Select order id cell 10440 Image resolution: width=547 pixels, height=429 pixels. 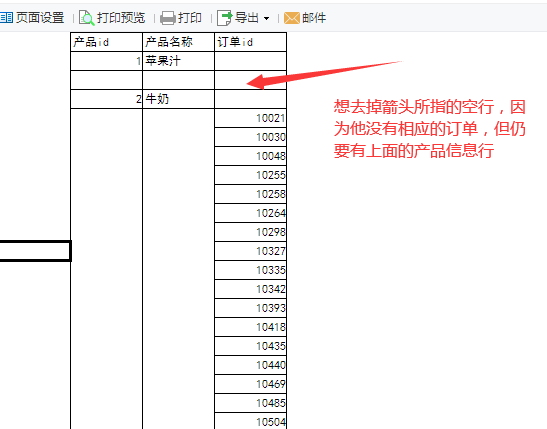pos(250,365)
